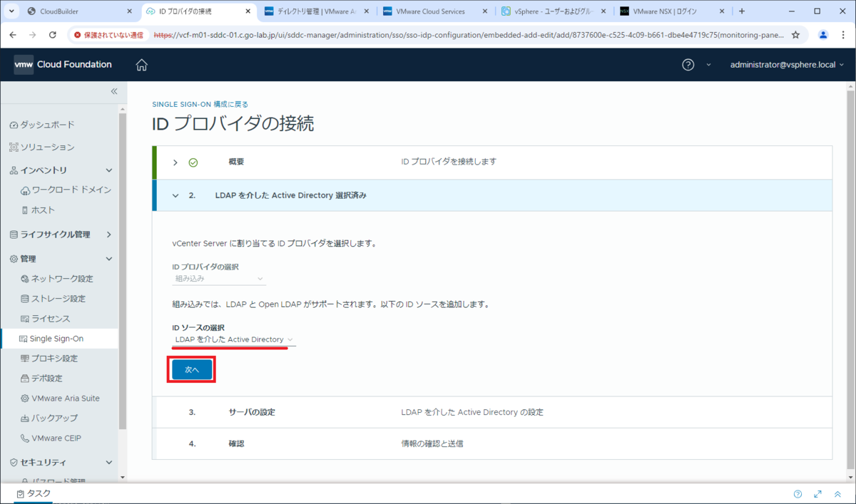Screen dimensions: 856x504
Task: Open the browser profile icon
Action: click(x=823, y=35)
